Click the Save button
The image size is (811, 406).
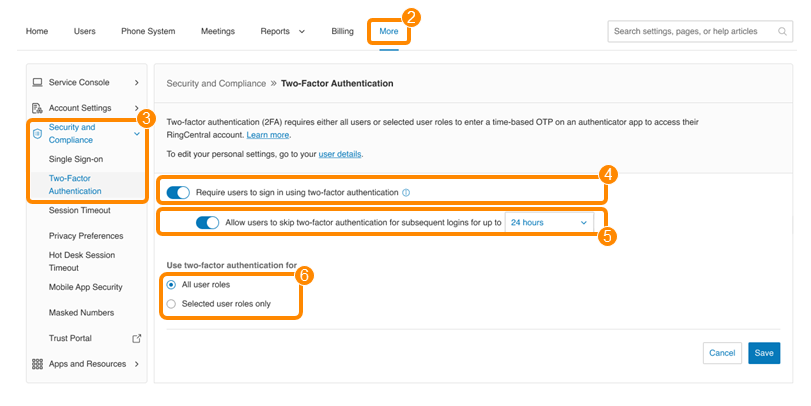[x=764, y=353]
